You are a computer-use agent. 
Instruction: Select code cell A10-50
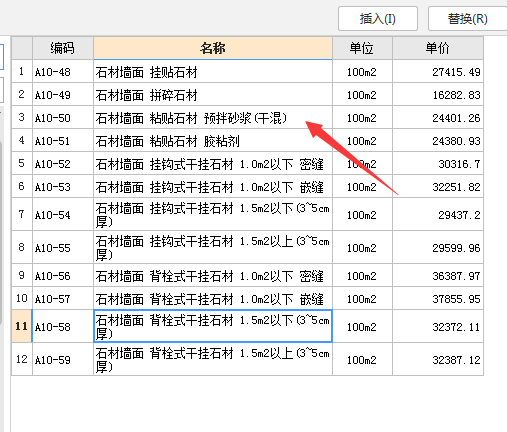click(63, 118)
